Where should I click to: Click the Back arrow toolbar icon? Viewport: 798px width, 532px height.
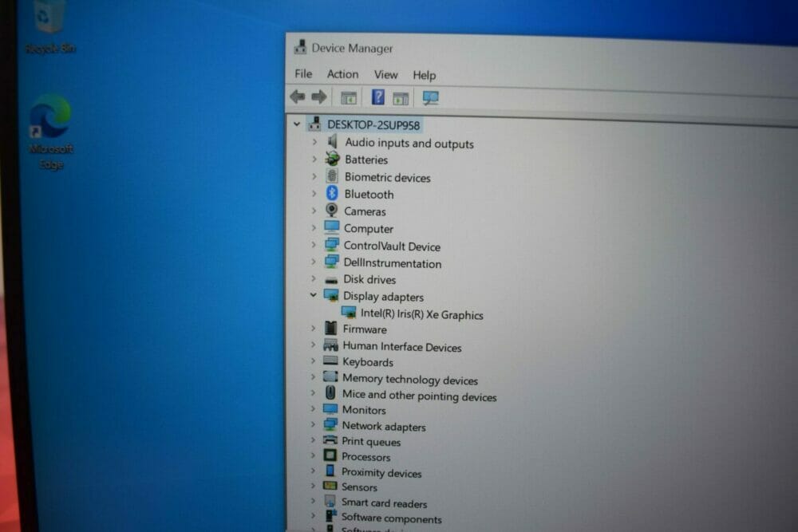(x=298, y=97)
